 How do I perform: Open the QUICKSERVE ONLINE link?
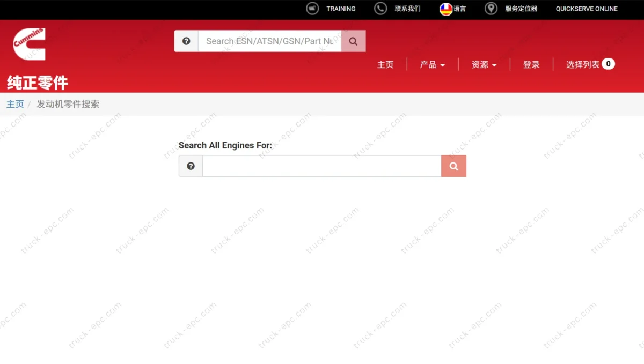click(587, 9)
